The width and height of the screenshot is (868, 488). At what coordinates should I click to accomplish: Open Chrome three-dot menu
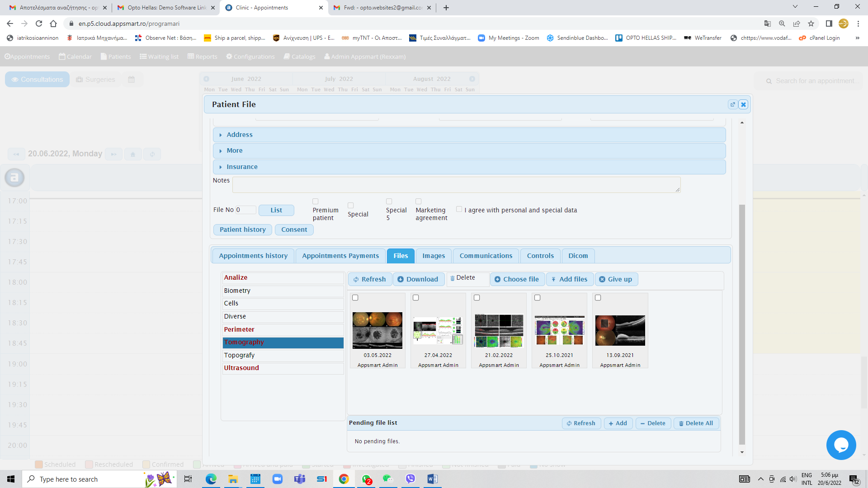[858, 23]
